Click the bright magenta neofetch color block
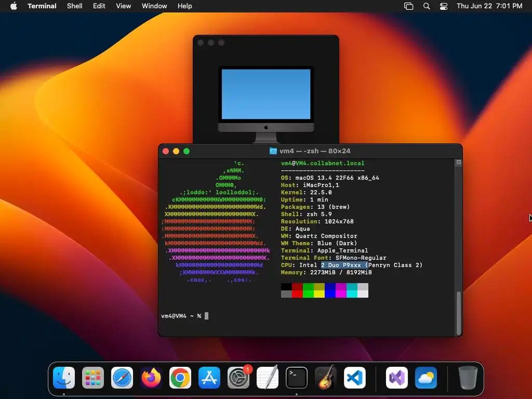Viewport: 532px width, 399px height. pyautogui.click(x=341, y=294)
